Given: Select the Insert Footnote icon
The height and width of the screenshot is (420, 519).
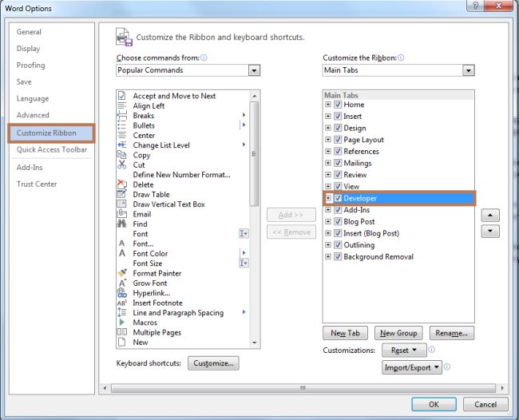Looking at the screenshot, I should (x=122, y=303).
